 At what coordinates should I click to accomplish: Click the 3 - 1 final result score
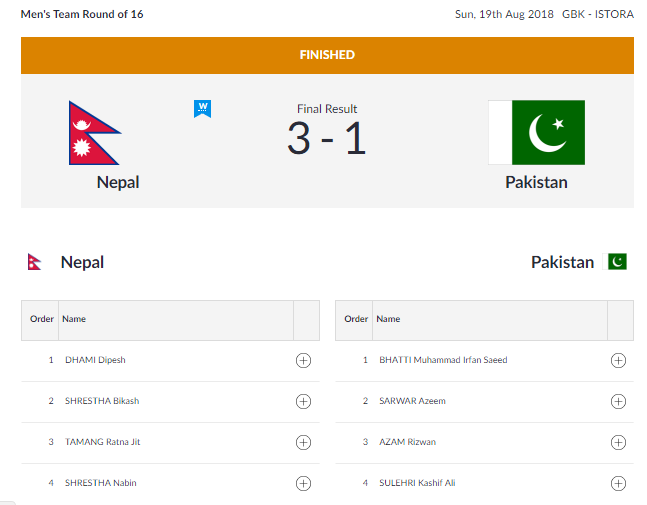click(327, 138)
